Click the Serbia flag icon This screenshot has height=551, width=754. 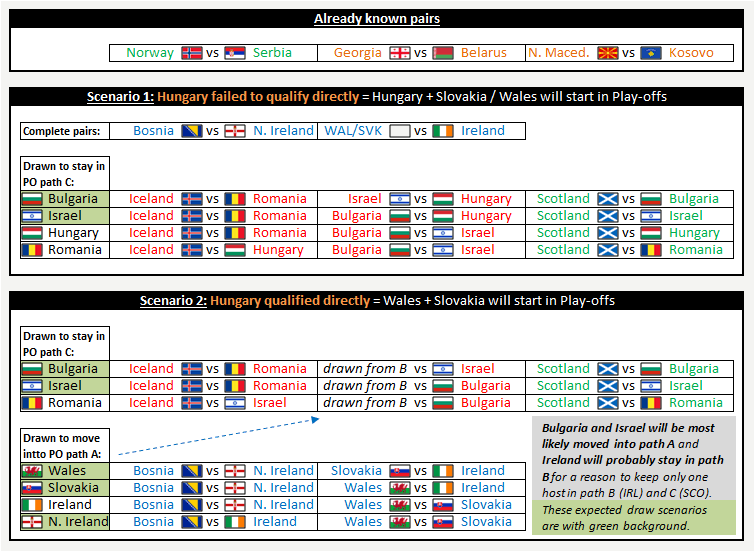pyautogui.click(x=235, y=53)
